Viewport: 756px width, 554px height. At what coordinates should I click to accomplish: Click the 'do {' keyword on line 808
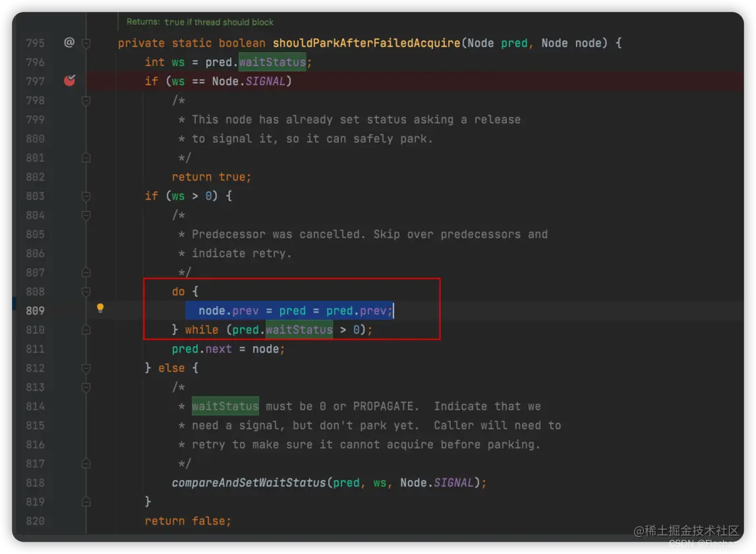(x=185, y=292)
